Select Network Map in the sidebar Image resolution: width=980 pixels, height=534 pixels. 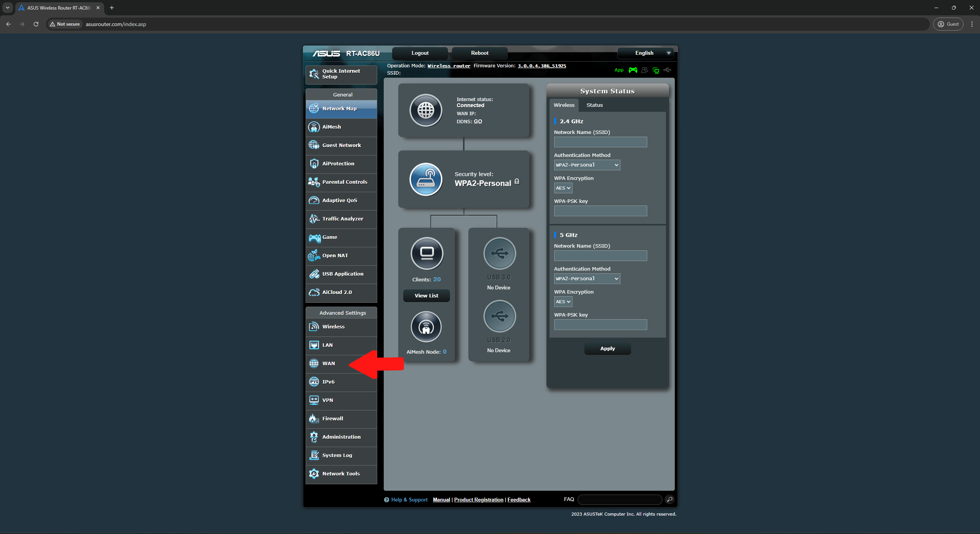341,109
